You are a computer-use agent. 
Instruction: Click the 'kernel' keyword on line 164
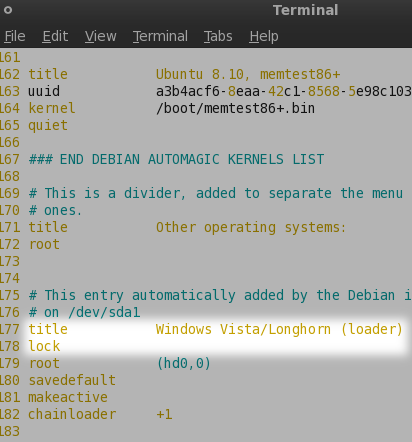click(x=52, y=108)
